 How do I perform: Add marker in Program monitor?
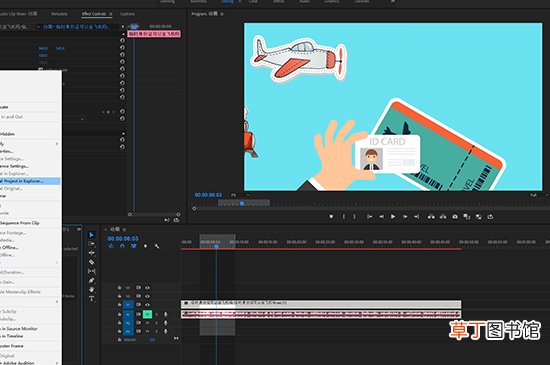click(x=331, y=217)
